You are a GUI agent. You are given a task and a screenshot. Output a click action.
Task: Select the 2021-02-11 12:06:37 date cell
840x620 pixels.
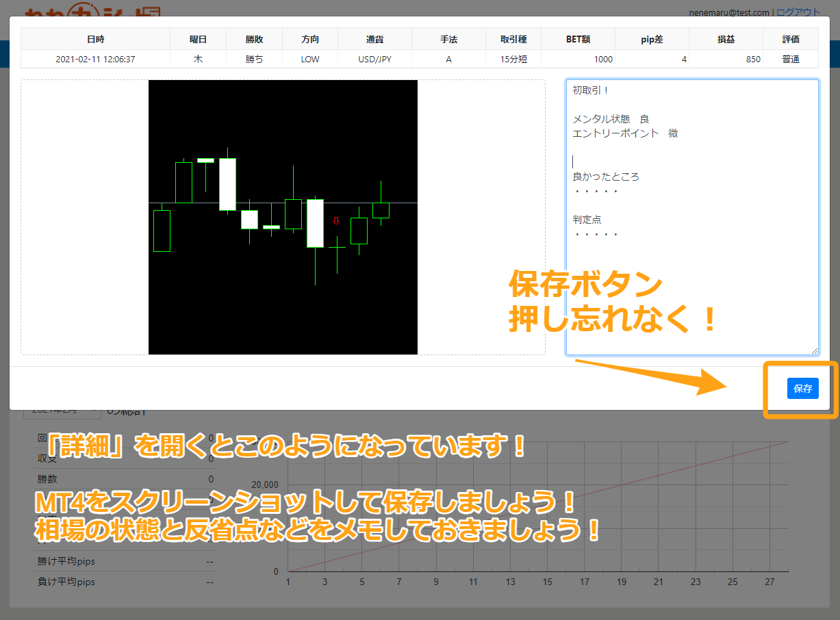tap(96, 59)
